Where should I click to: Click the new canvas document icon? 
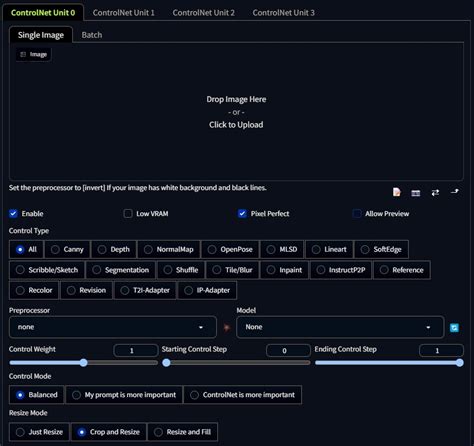click(396, 192)
